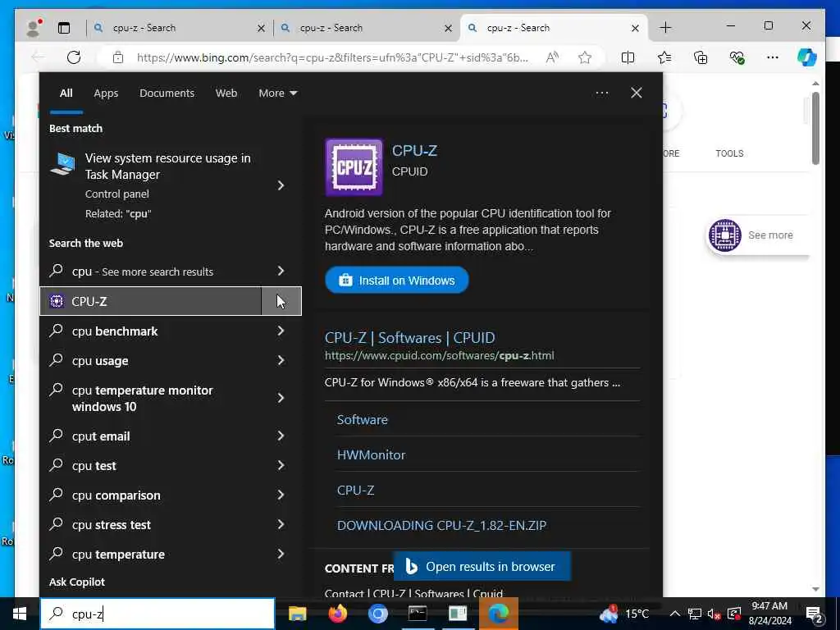Click the Install on Windows button
This screenshot has height=630, width=840.
[x=397, y=281]
